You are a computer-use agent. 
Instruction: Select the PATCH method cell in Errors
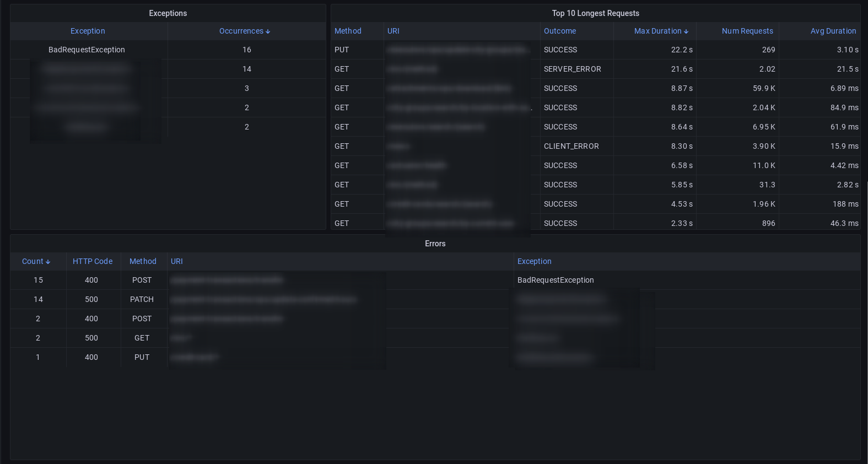pos(142,299)
